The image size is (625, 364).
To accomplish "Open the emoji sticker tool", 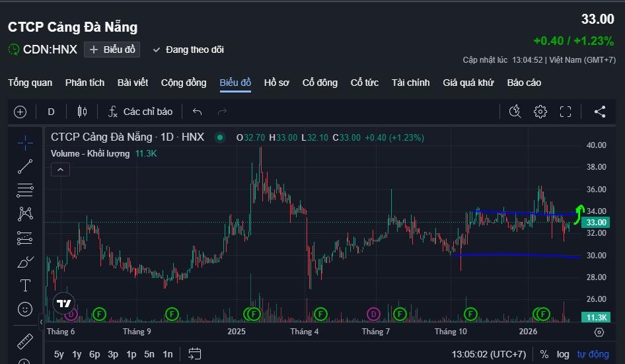I will [x=25, y=309].
